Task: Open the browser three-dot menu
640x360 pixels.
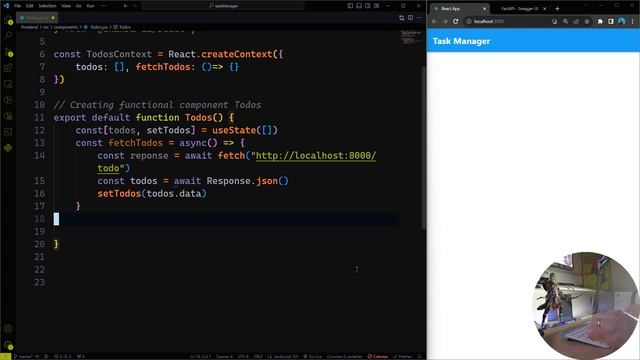Action: 632,21
